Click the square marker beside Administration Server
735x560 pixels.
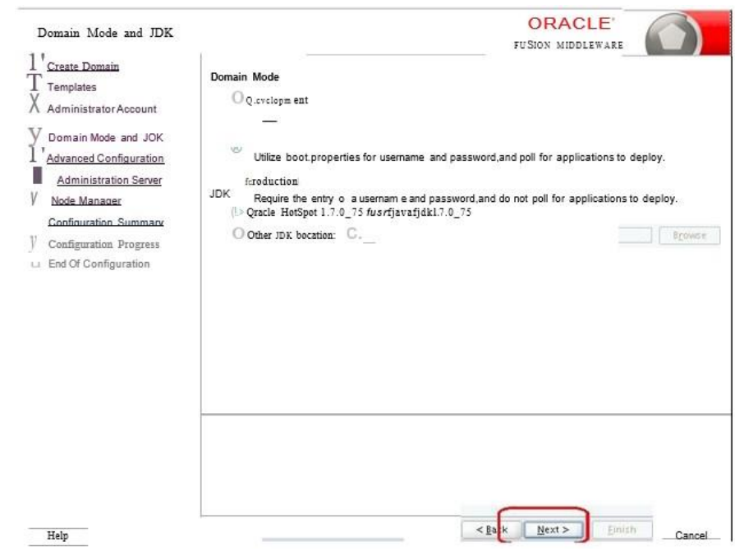[38, 175]
